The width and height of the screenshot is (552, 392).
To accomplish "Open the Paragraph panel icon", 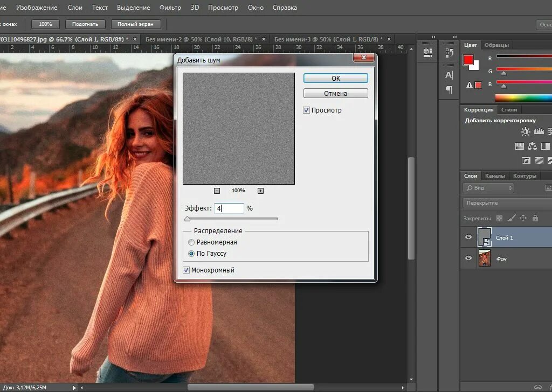I will tap(449, 89).
